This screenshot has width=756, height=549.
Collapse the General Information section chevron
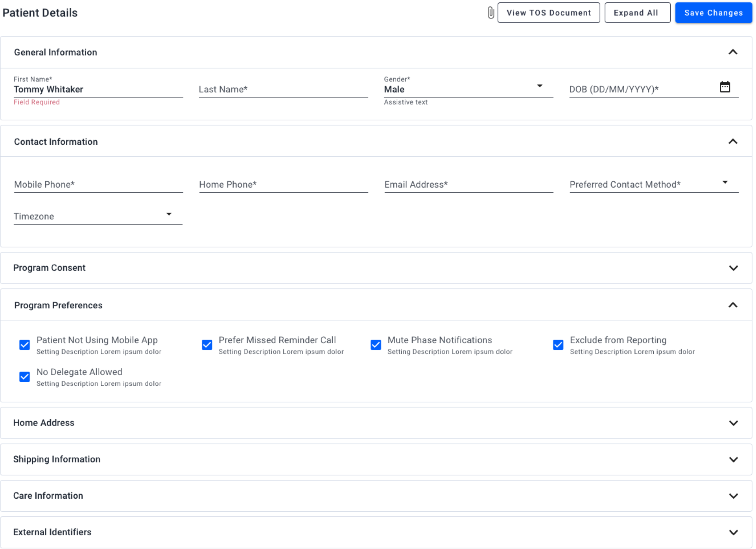point(733,52)
